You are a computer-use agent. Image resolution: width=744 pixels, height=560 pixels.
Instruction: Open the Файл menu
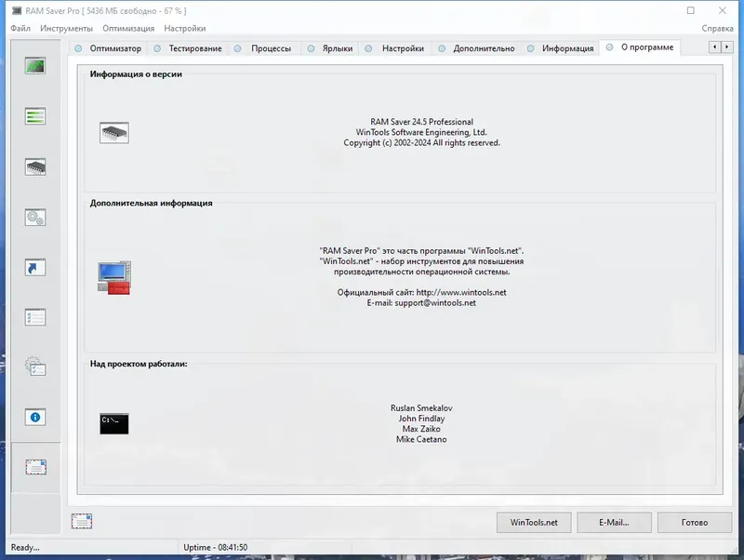coord(20,29)
